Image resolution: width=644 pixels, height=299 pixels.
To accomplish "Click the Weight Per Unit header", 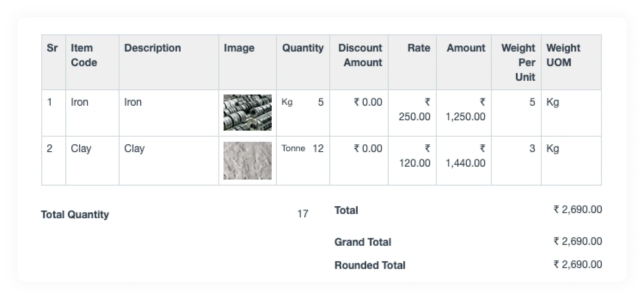I will click(x=518, y=62).
